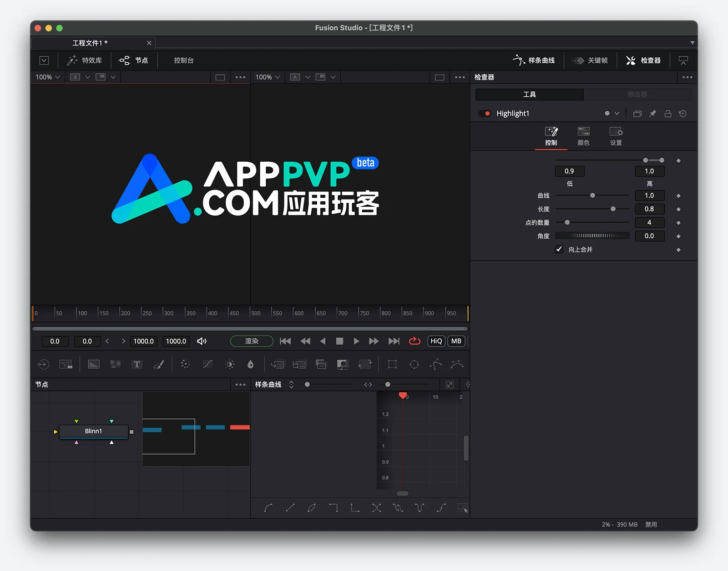
Task: Adjust the 长度 slider handle
Action: pyautogui.click(x=613, y=209)
